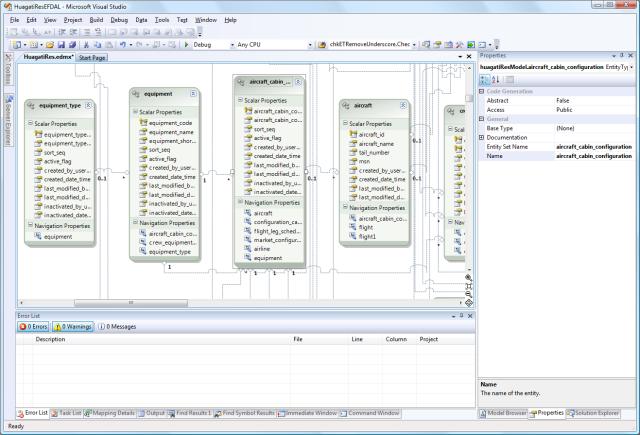Sort the Error List by Line column
The width and height of the screenshot is (640, 435).
(364, 339)
